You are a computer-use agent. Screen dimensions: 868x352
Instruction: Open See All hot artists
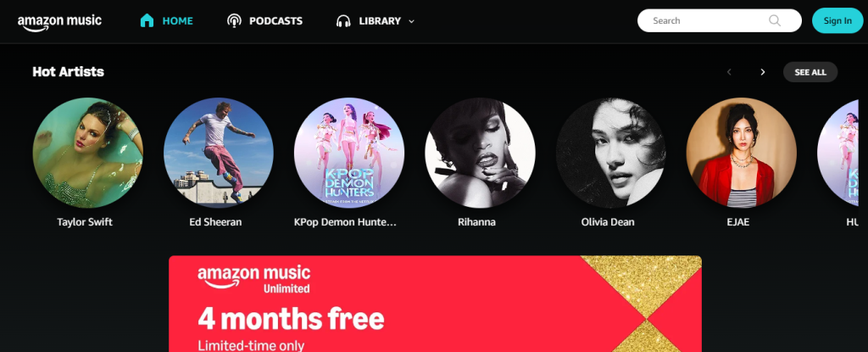[x=810, y=72]
